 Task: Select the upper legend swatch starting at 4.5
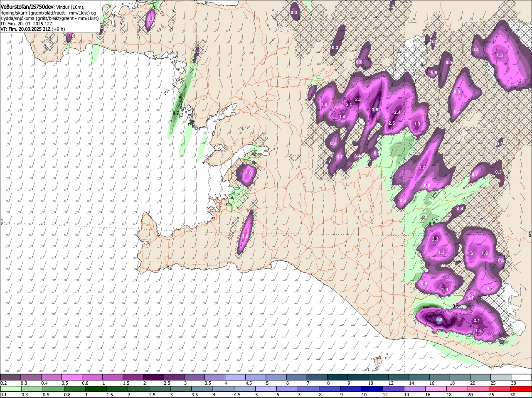[255, 377]
